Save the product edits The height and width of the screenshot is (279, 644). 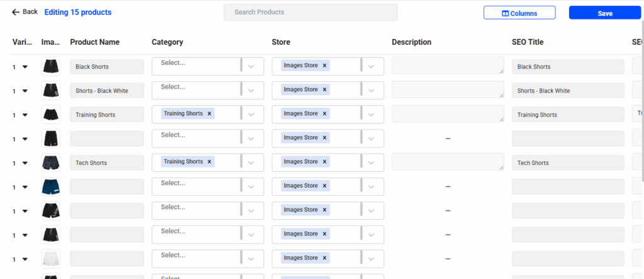(604, 13)
